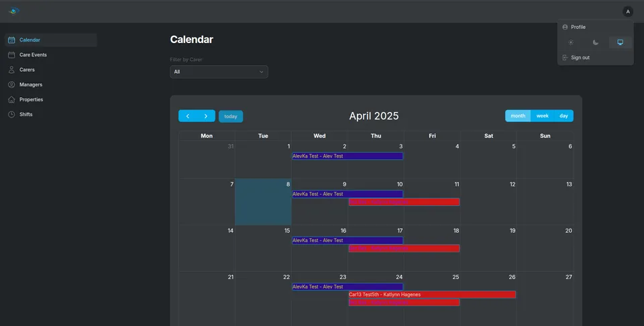Viewport: 644px width, 326px height.
Task: Switch to light theme sun option
Action: [x=571, y=42]
